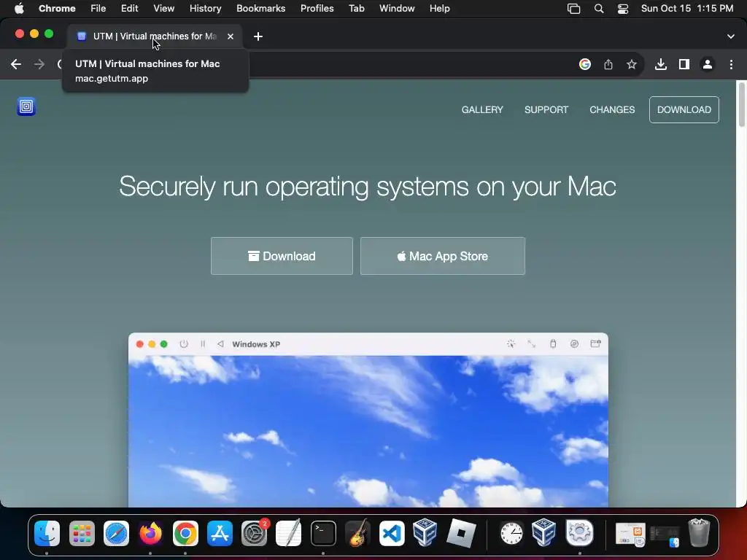
Task: Open Spotlight search in the menu bar
Action: (x=599, y=9)
